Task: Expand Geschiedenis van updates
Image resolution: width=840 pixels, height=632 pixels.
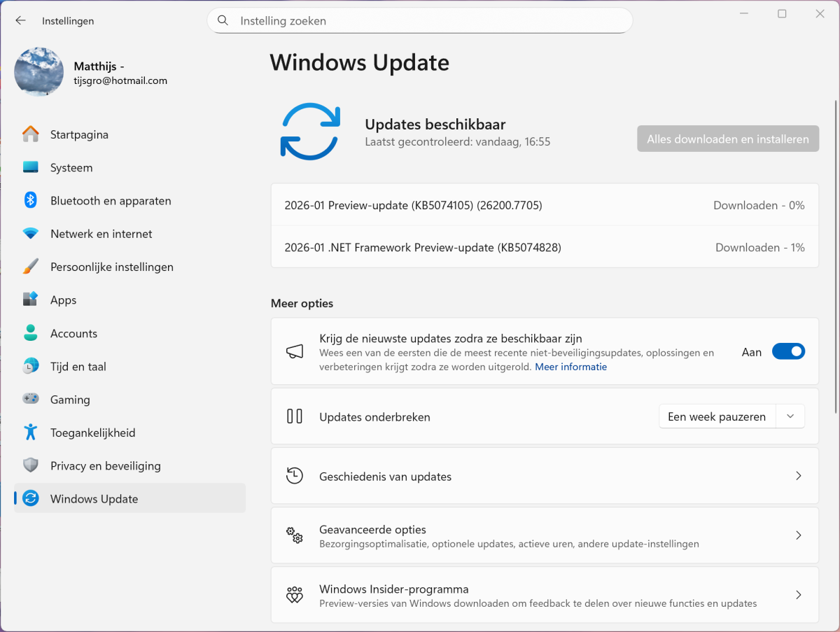Action: [x=798, y=476]
